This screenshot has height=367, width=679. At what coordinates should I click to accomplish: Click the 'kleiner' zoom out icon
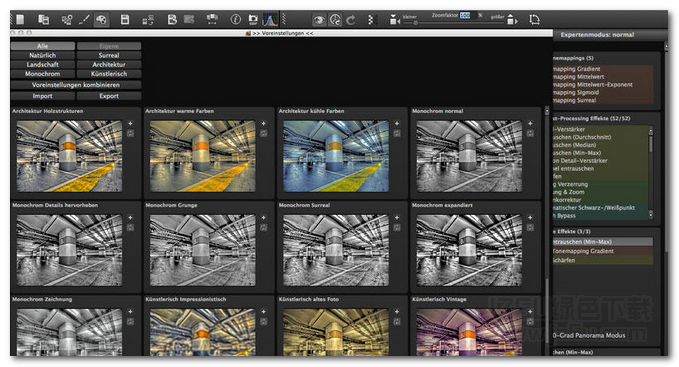394,20
